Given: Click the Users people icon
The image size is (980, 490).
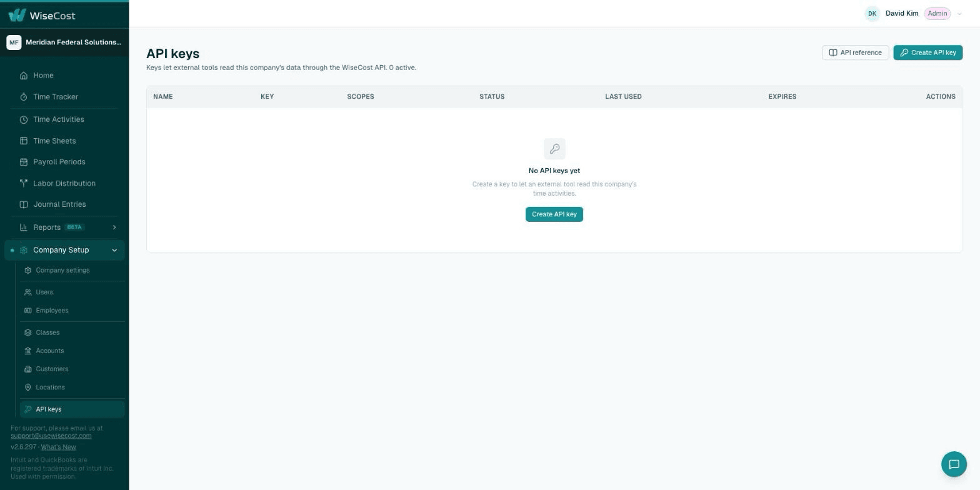Looking at the screenshot, I should pyautogui.click(x=28, y=292).
